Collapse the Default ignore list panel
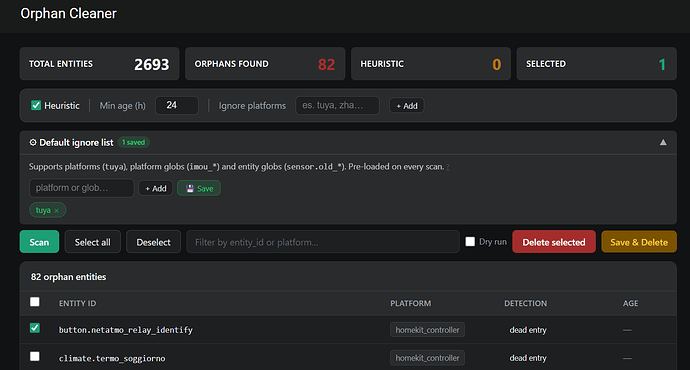 [663, 143]
